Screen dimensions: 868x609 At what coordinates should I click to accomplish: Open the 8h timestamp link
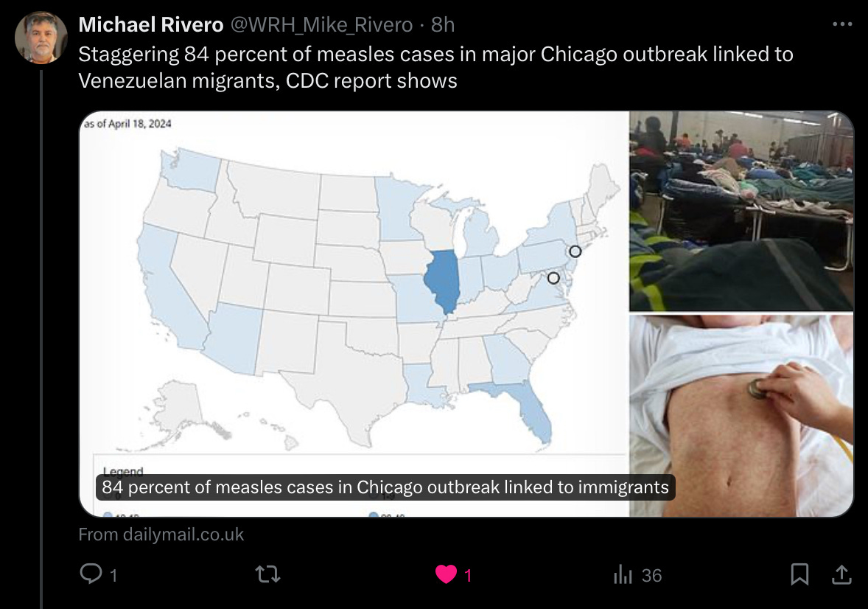[443, 24]
